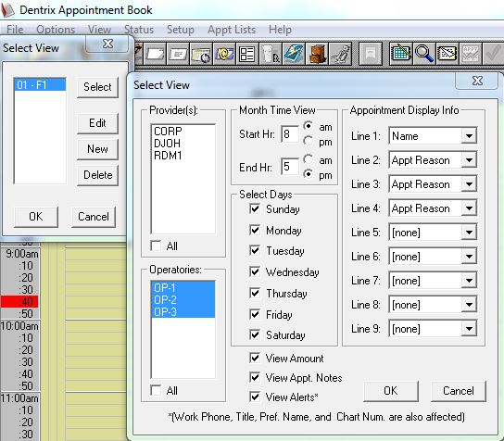Click the Select button in small dialog
The image size is (504, 441).
tap(97, 87)
